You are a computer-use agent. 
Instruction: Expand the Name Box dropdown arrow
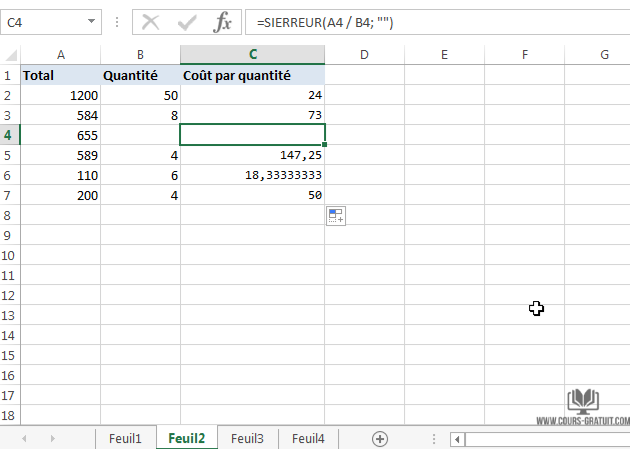point(92,22)
